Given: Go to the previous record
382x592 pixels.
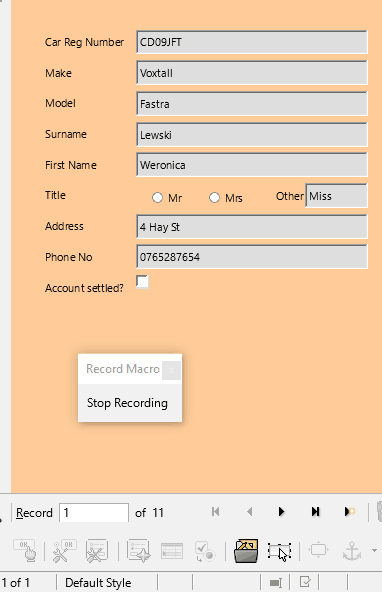Looking at the screenshot, I should click(x=249, y=512).
